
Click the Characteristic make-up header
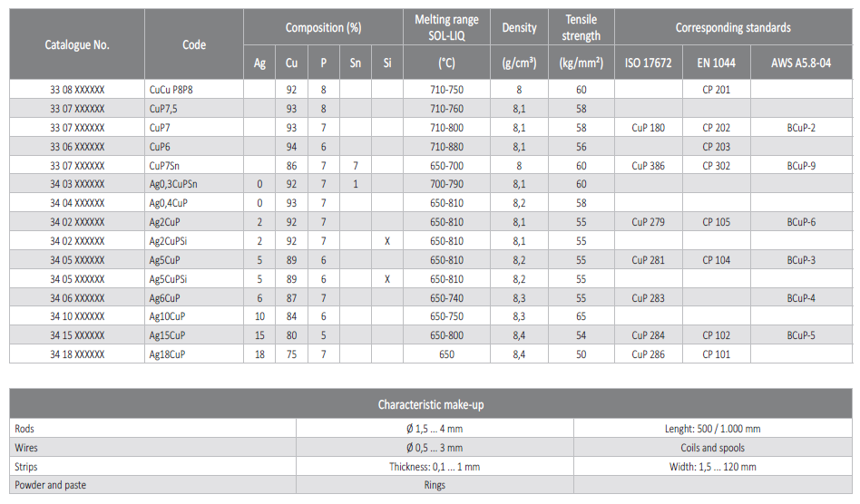coord(431,404)
